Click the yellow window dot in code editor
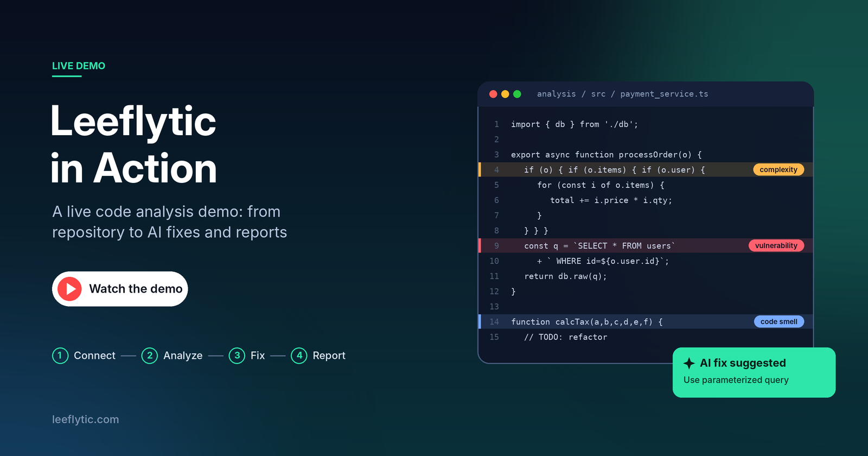The height and width of the screenshot is (456, 868). coord(505,94)
